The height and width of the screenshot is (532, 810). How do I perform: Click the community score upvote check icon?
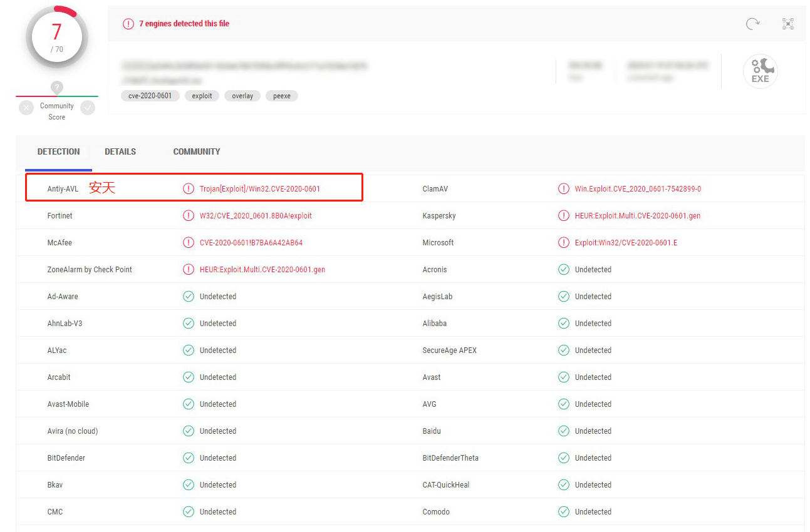pos(88,108)
